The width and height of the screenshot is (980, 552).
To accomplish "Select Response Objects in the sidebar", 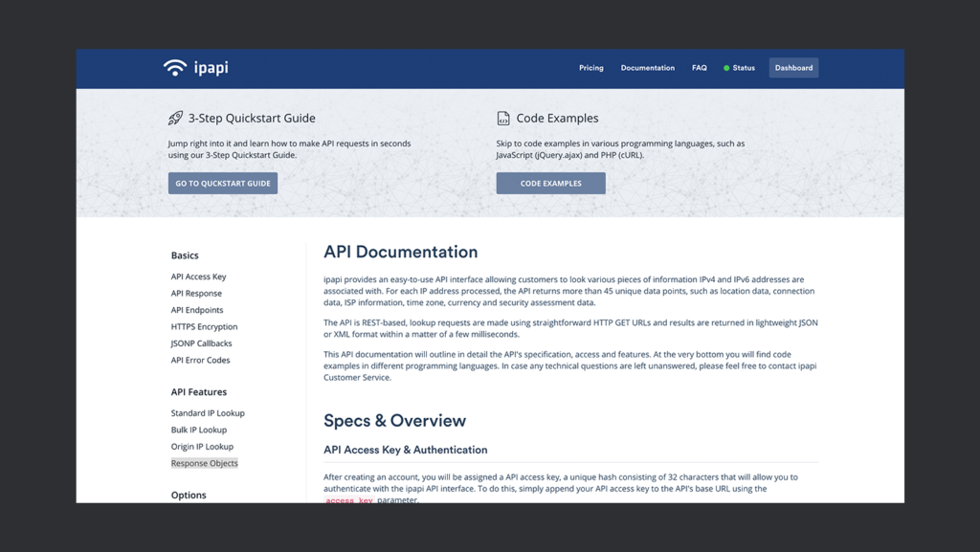I will click(204, 463).
